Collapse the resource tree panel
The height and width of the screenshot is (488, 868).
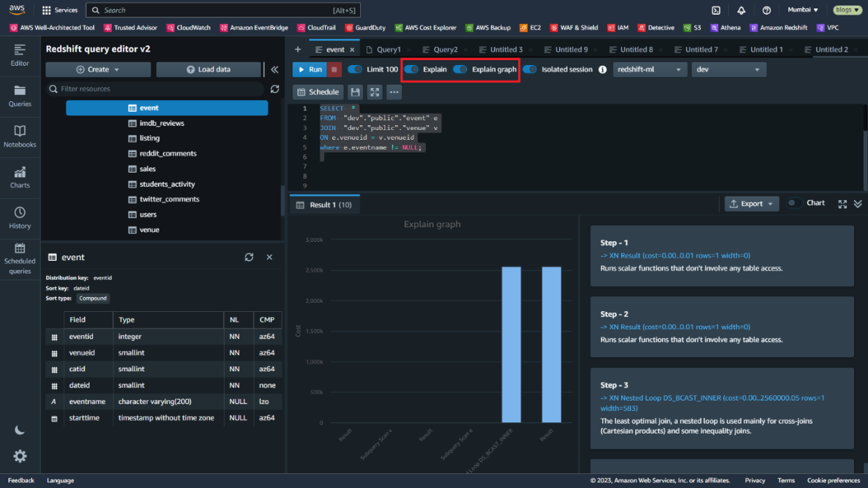[x=275, y=69]
